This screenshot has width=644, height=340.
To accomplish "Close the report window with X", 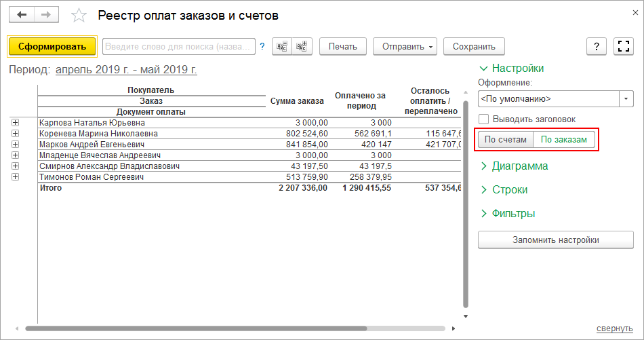I will 635,13.
